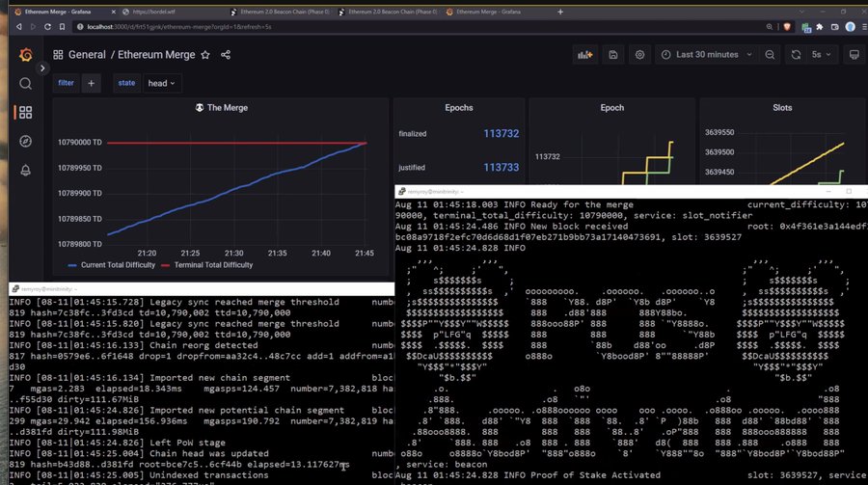Reload the browser page

tap(47, 27)
